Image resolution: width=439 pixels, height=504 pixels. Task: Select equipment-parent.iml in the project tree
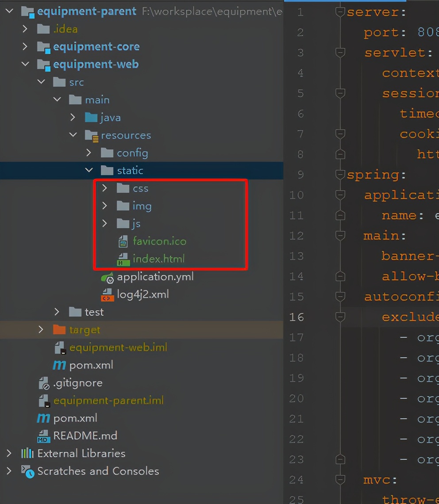pos(108,401)
